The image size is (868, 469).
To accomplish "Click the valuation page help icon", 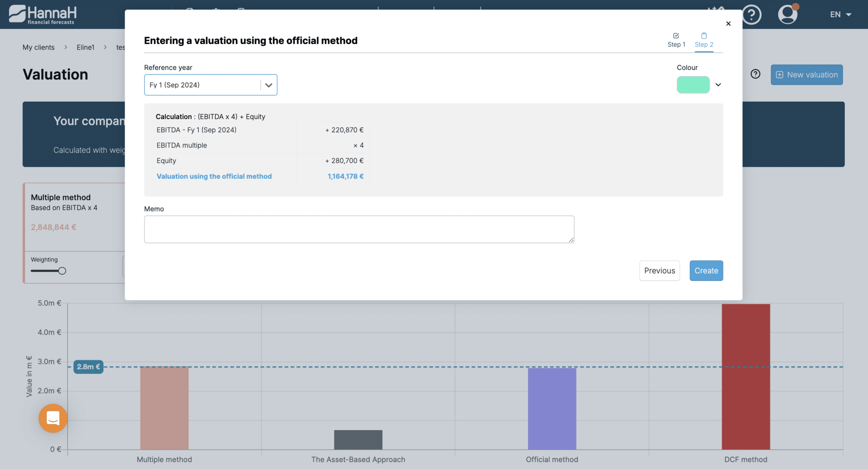I will click(755, 74).
